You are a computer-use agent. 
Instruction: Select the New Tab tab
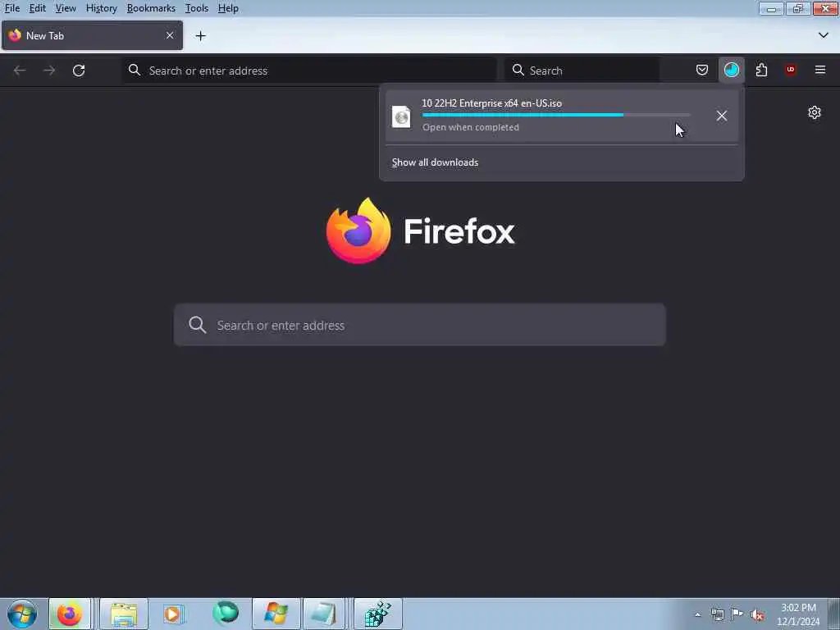pyautogui.click(x=92, y=35)
